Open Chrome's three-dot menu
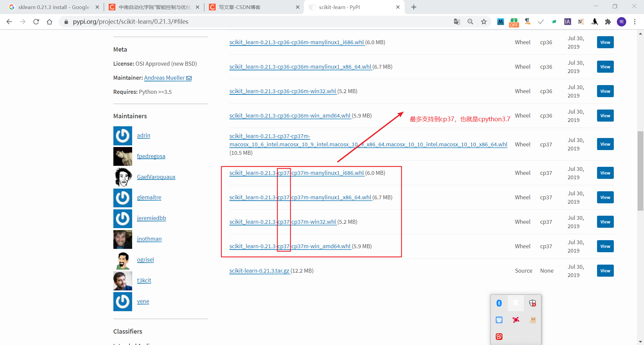The width and height of the screenshot is (644, 345). [635, 22]
